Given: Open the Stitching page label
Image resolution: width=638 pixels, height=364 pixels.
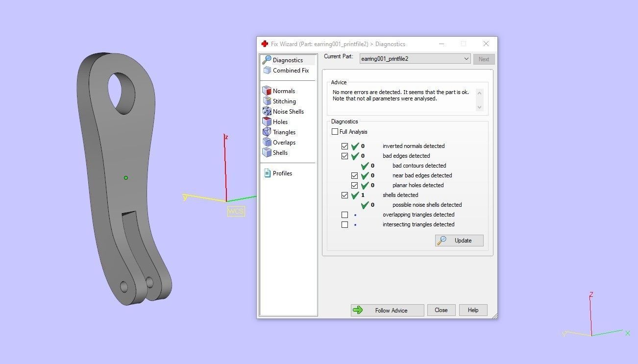Looking at the screenshot, I should (284, 101).
